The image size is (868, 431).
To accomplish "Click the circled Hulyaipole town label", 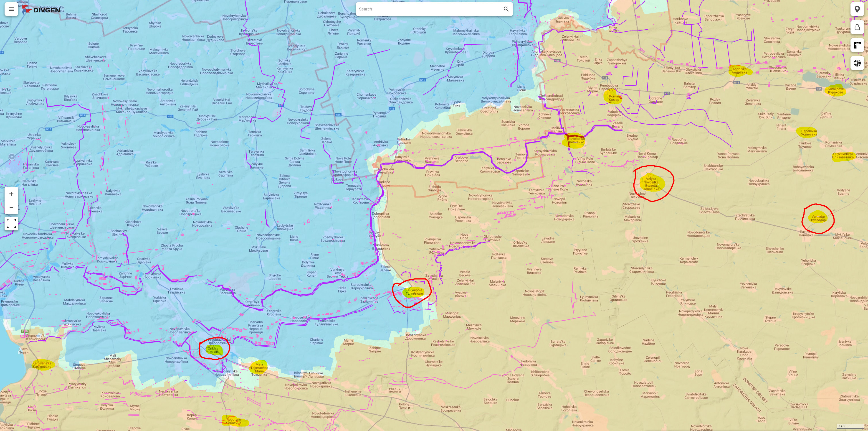I will 414,292.
